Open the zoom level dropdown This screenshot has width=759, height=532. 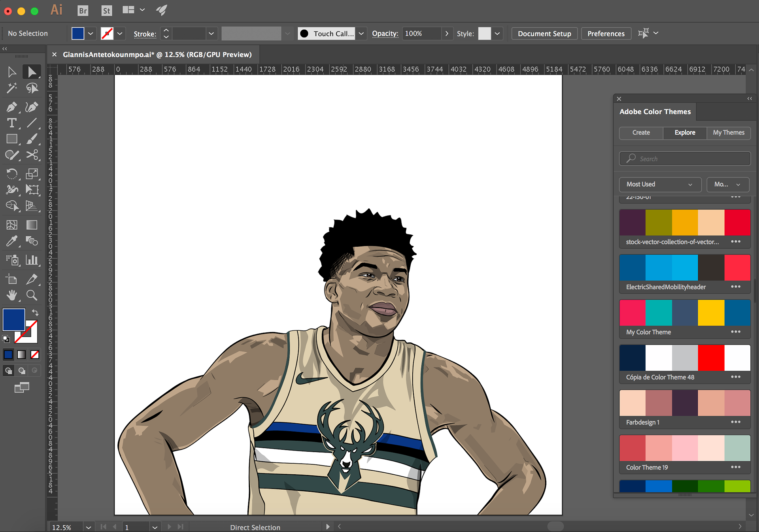pyautogui.click(x=89, y=527)
